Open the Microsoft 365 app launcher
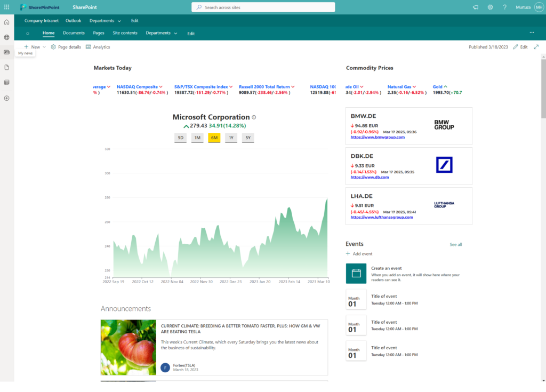Viewport: 546px width, 392px height. (x=6, y=6)
